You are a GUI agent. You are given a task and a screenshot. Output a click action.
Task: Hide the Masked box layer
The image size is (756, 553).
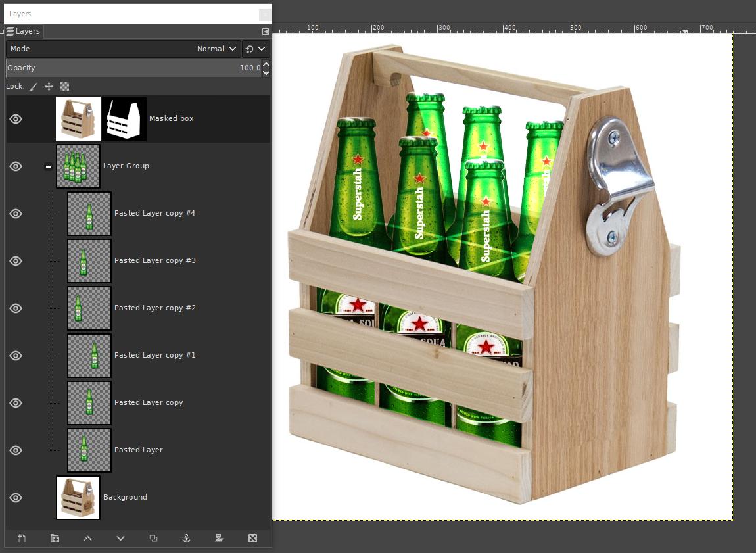16,118
